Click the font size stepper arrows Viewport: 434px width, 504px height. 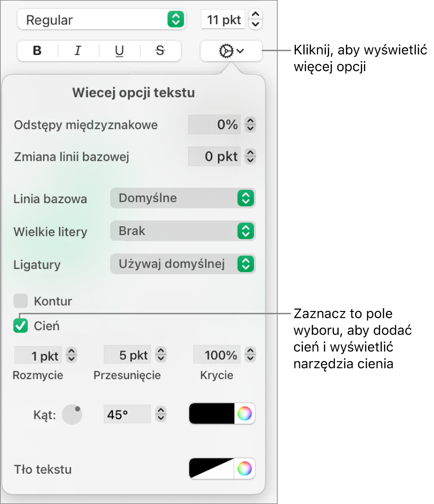click(256, 20)
